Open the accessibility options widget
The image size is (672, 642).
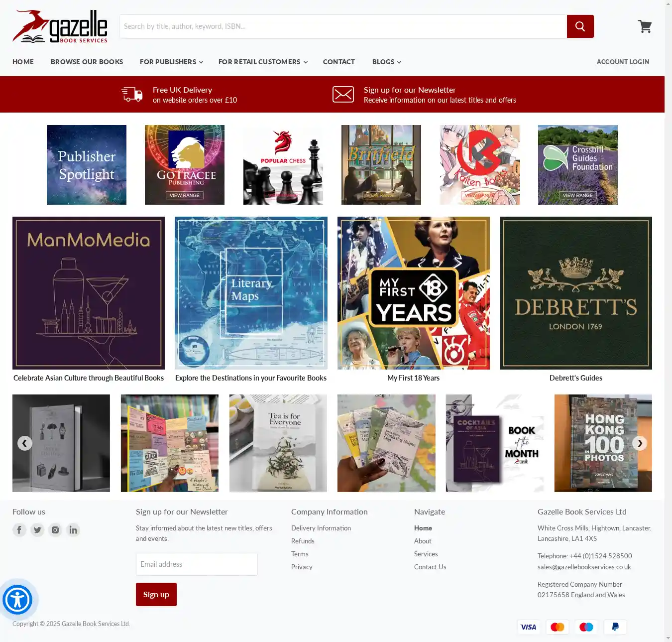(x=17, y=600)
